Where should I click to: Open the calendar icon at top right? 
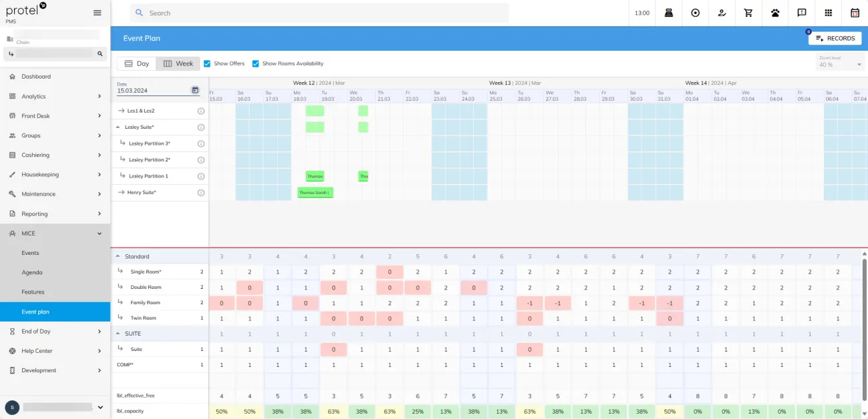pyautogui.click(x=855, y=13)
